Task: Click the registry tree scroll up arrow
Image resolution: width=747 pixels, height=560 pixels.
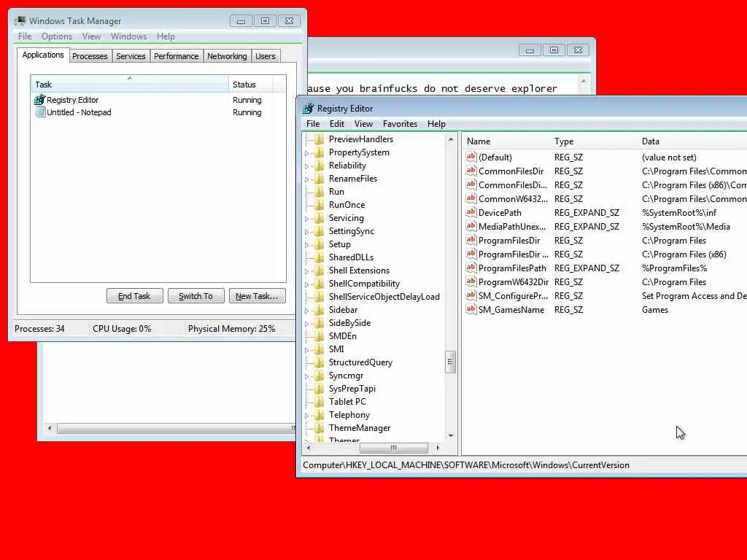Action: click(x=451, y=139)
